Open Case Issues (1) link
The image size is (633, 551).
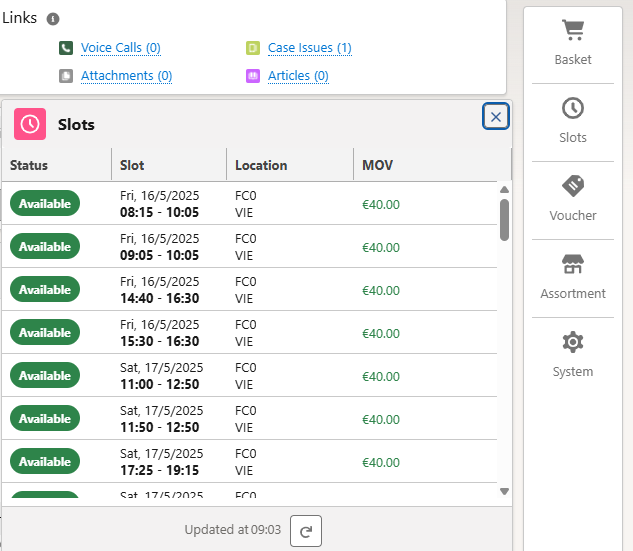[x=309, y=48]
